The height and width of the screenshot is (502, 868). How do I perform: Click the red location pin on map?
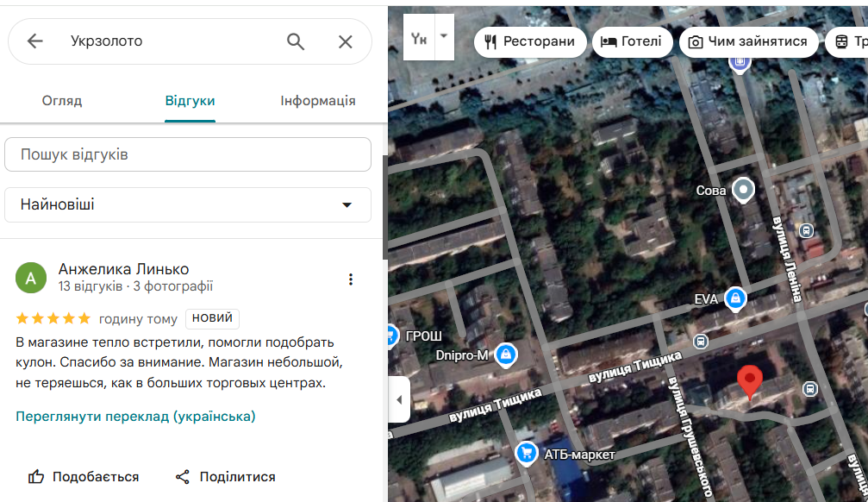[x=750, y=382]
